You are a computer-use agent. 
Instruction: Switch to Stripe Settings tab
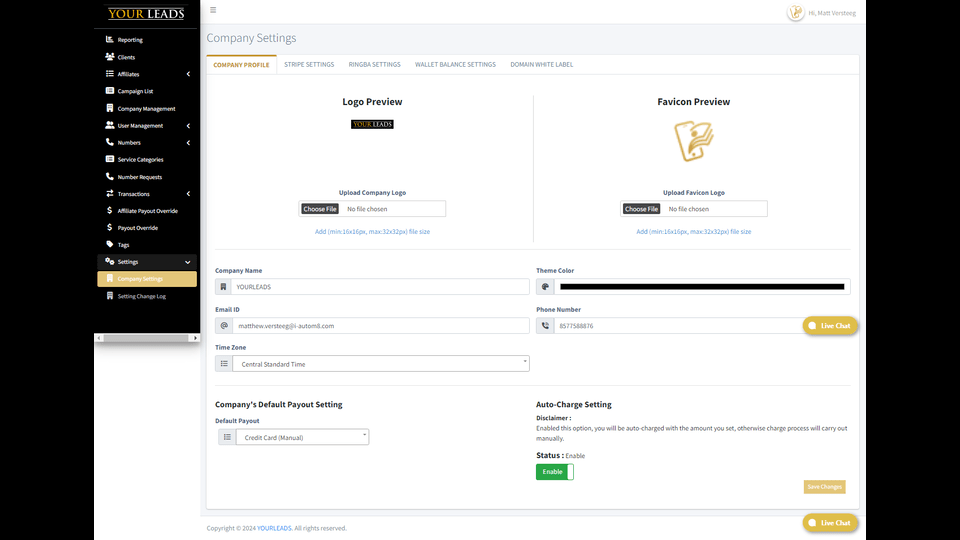309,64
